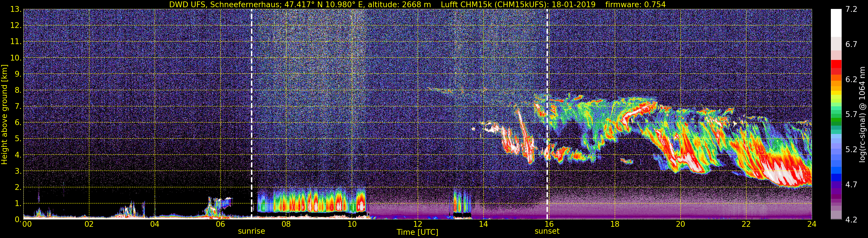This screenshot has height=238, width=868.
Task: Click the time axis tick '14'
Action: 483,224
